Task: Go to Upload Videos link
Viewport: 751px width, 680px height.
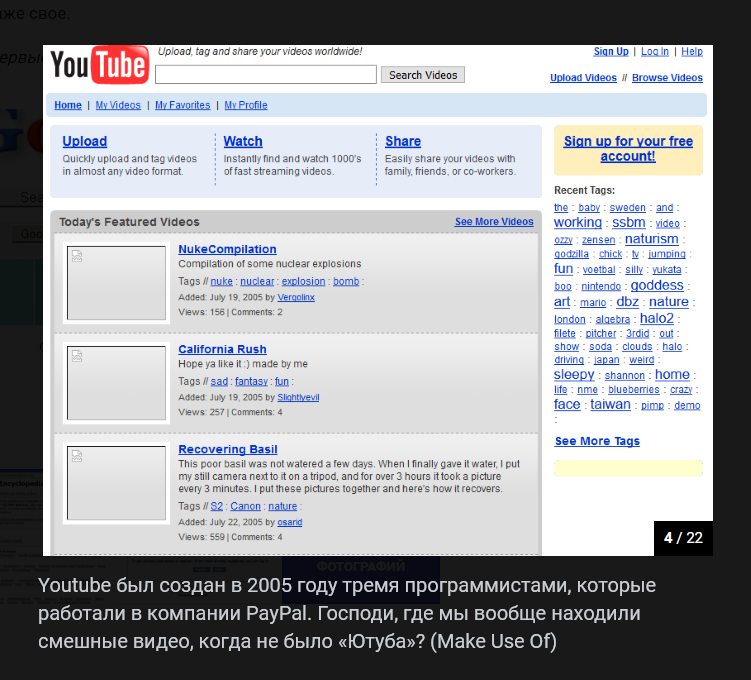Action: [x=583, y=78]
